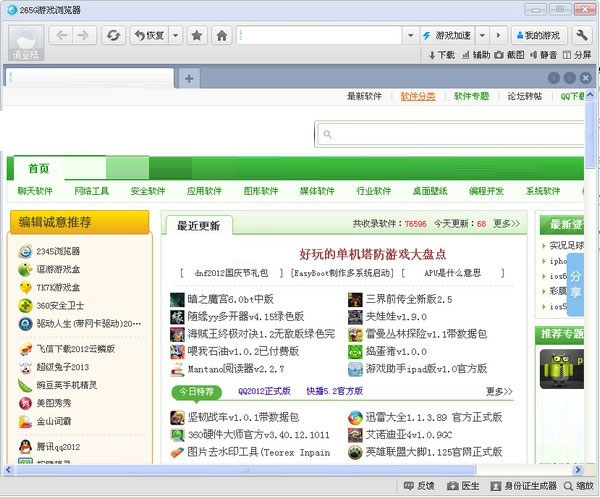This screenshot has width=600, height=497.
Task: Open the QQ2012正式版 link
Action: [264, 391]
